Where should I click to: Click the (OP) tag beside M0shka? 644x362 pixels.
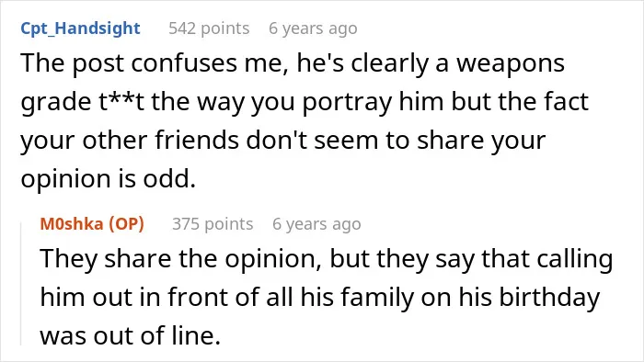pos(126,224)
